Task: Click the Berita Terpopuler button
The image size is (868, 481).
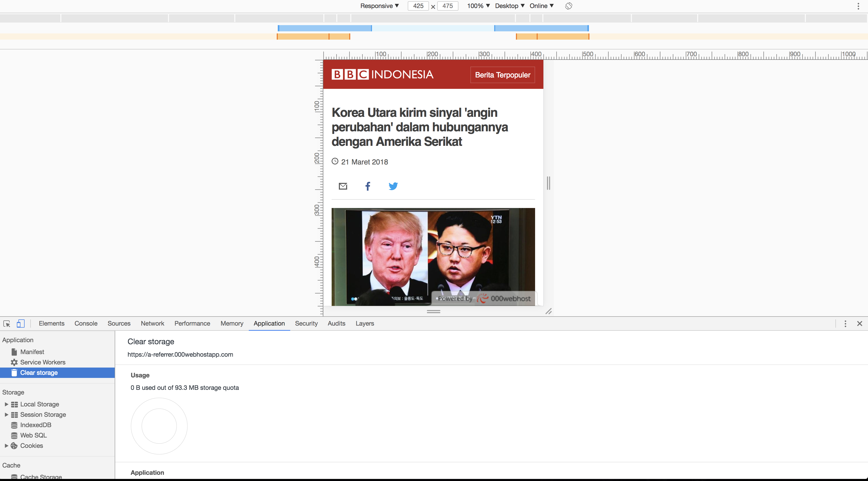Action: pyautogui.click(x=502, y=75)
